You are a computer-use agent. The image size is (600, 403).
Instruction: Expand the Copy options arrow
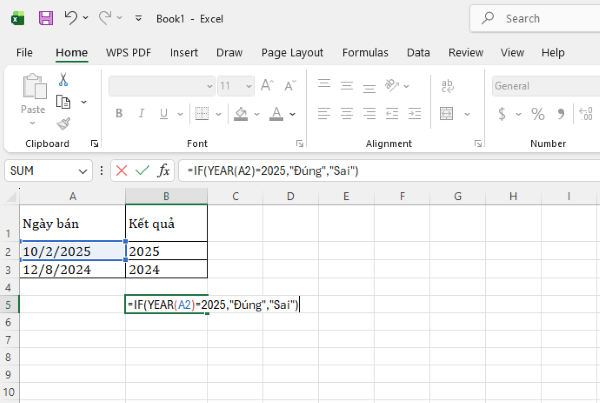(x=83, y=102)
